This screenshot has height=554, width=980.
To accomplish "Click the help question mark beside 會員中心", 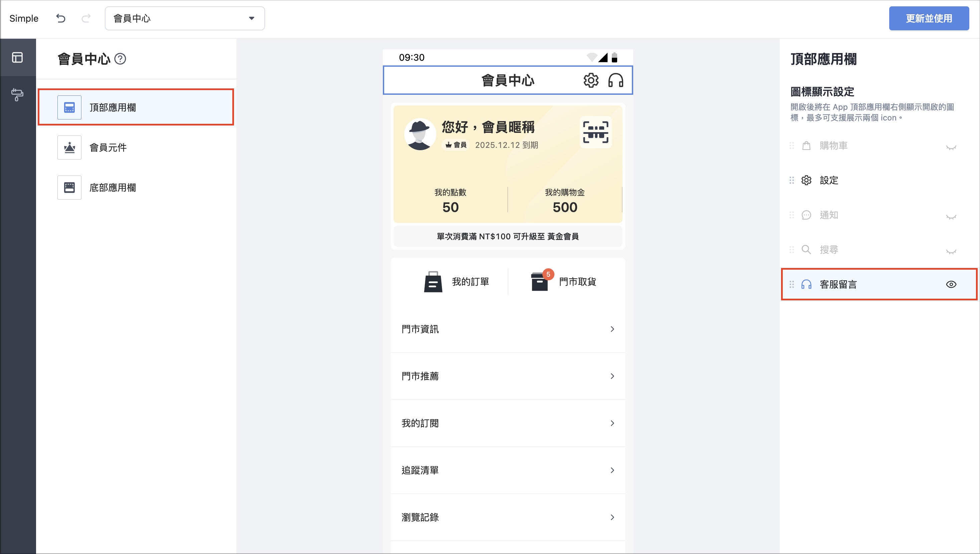I will coord(120,59).
